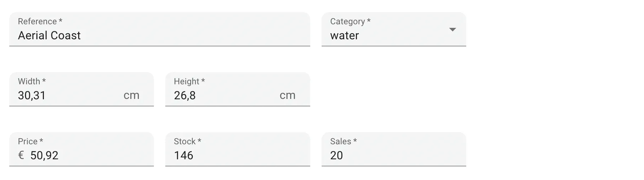Click the cm suffix in Width field
Viewport: 644px width, 180px height.
pyautogui.click(x=131, y=95)
